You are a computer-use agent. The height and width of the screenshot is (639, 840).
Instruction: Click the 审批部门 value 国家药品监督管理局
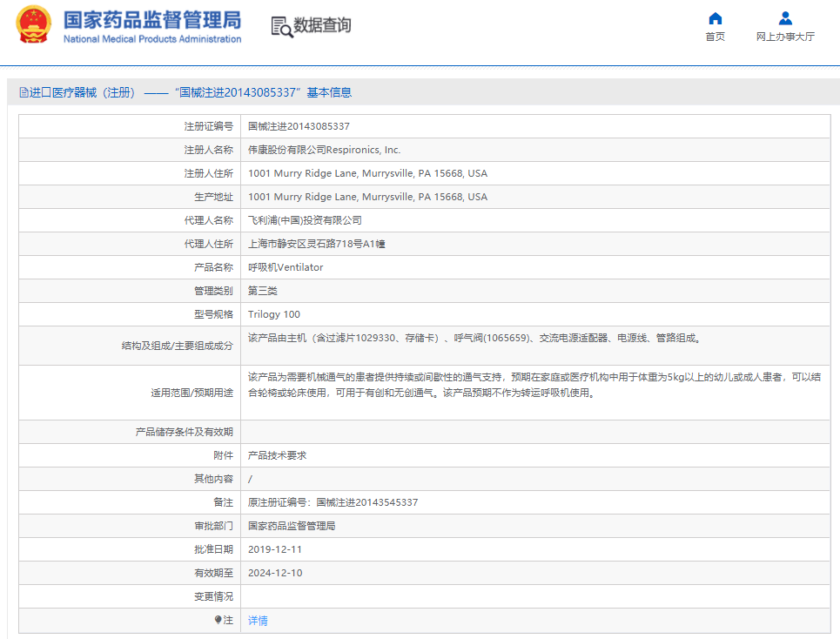(x=292, y=526)
